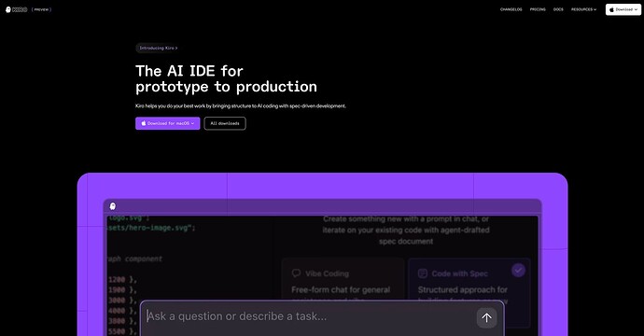Click the purple Download for macOS button
Screen dimensions: 644x336
168,123
